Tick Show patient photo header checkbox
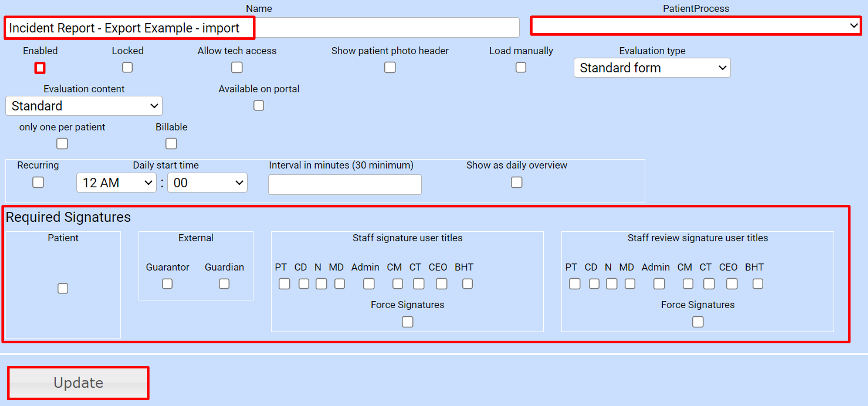Viewport: 868px width, 406px height. coord(390,67)
